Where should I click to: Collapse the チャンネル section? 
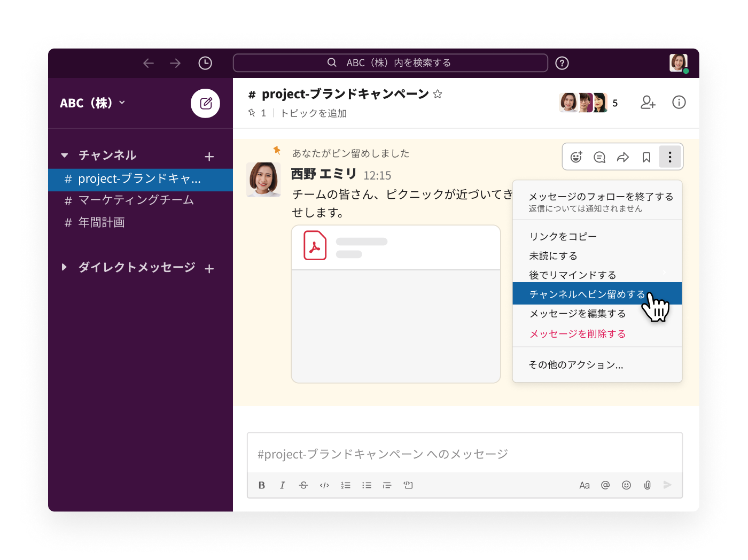(64, 155)
